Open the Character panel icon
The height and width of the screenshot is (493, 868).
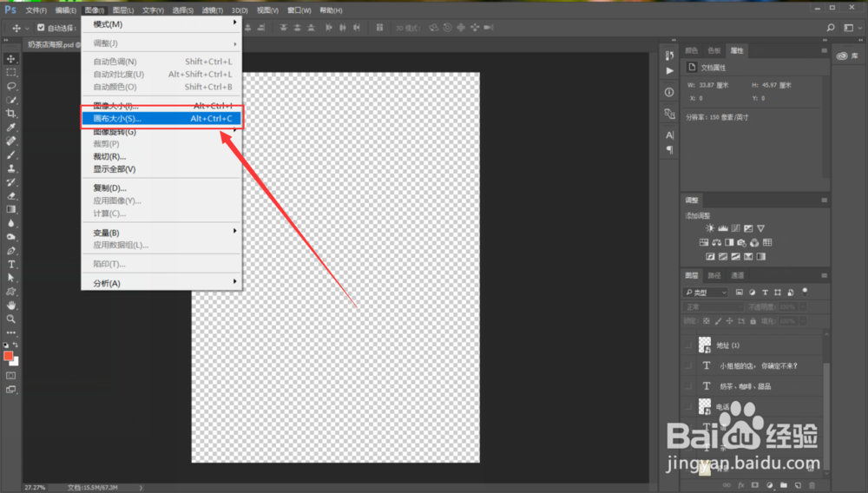pyautogui.click(x=669, y=135)
